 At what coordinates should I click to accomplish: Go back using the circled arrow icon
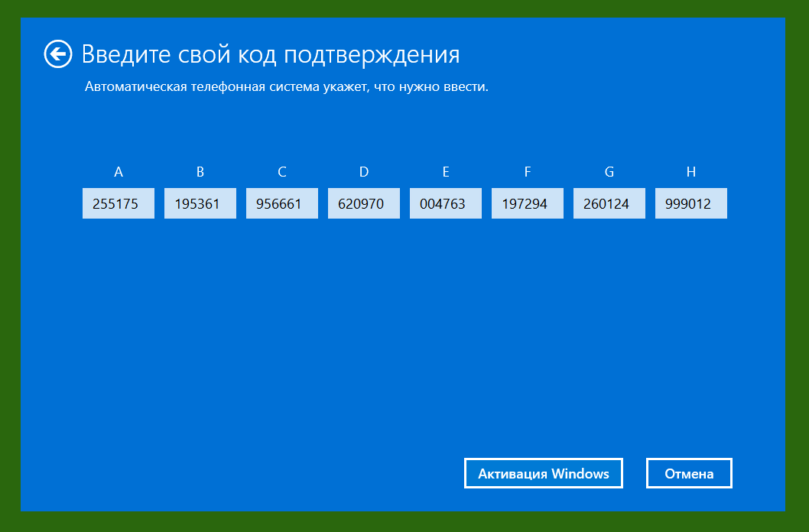[x=58, y=54]
